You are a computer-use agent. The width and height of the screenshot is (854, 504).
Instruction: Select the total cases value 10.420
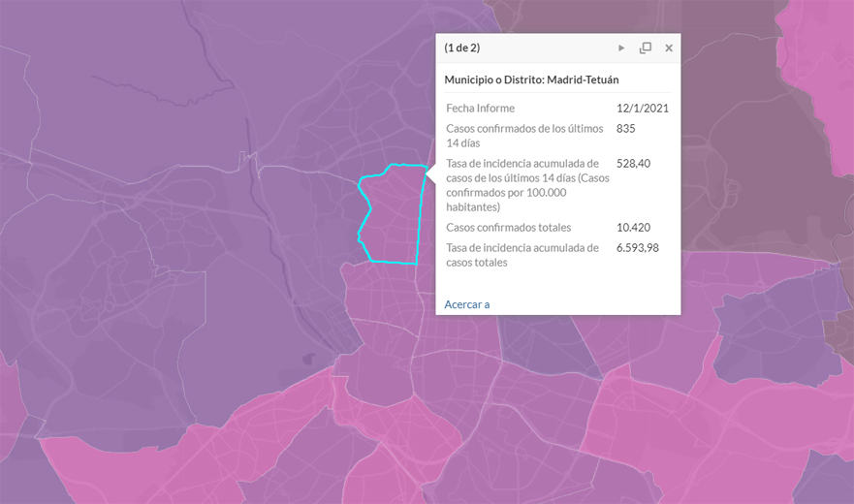tap(633, 228)
